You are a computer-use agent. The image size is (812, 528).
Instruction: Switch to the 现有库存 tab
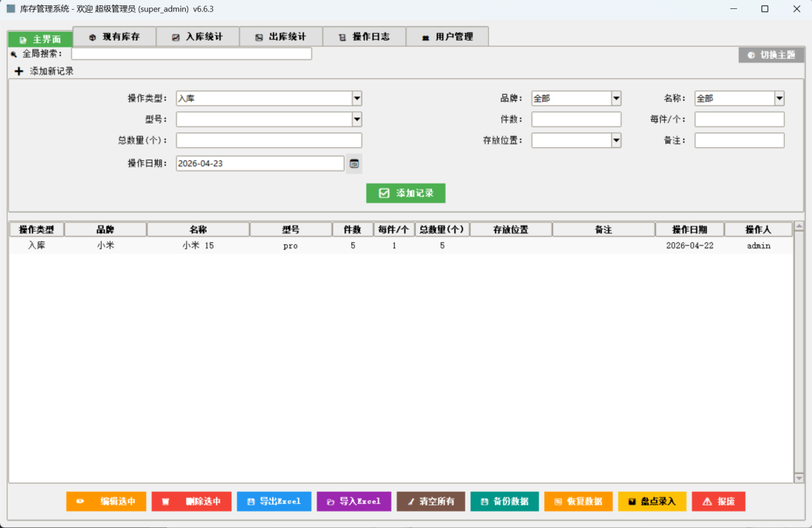coord(114,37)
